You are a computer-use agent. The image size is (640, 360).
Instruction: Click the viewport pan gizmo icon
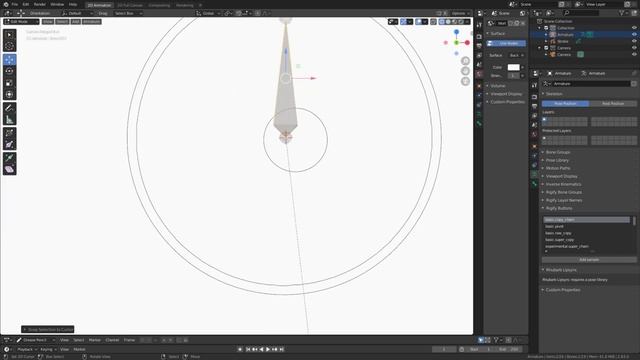click(x=465, y=71)
